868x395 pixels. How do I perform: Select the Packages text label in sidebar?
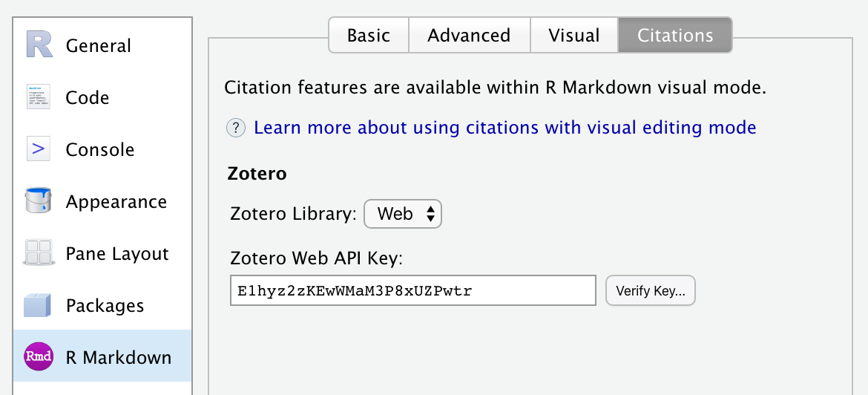105,306
